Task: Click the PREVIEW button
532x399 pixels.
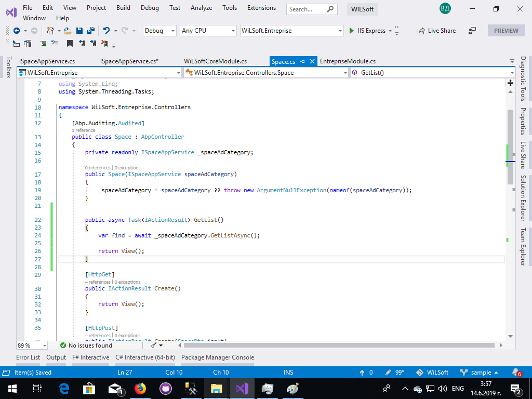Action: point(506,31)
